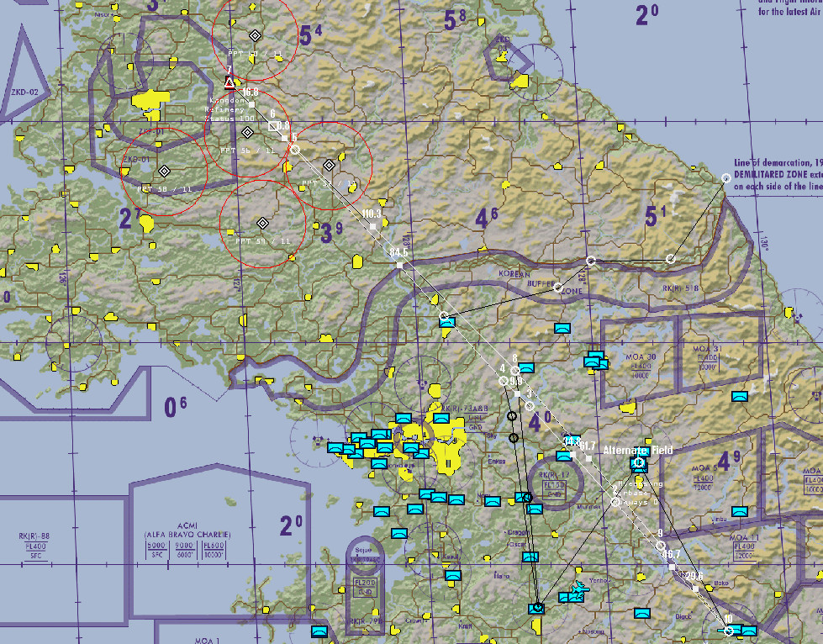Click the ZKD-02 zone label
Image resolution: width=823 pixels, height=644 pixels.
point(24,92)
